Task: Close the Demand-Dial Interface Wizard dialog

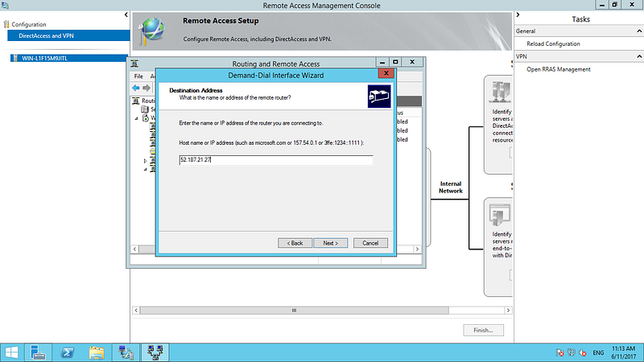Action: click(386, 73)
